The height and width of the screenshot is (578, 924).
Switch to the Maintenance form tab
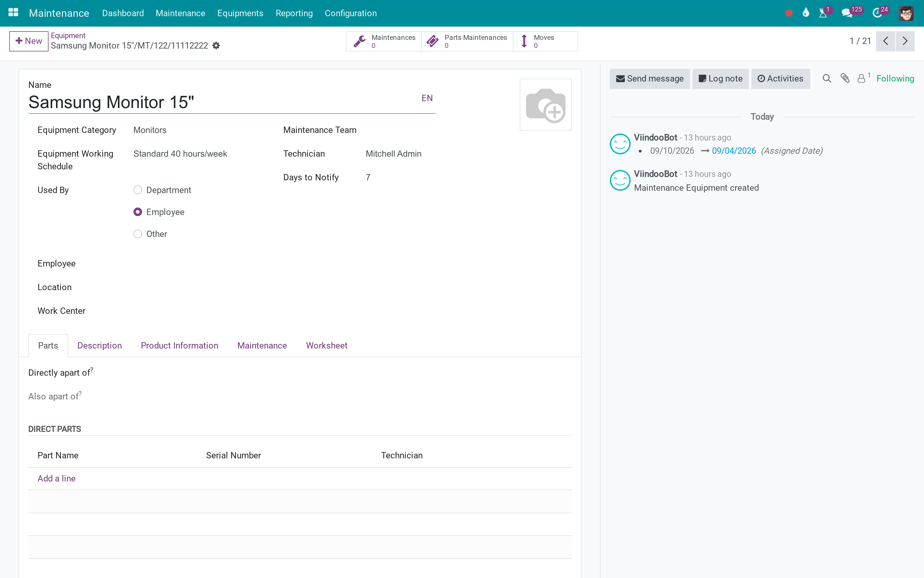point(262,346)
